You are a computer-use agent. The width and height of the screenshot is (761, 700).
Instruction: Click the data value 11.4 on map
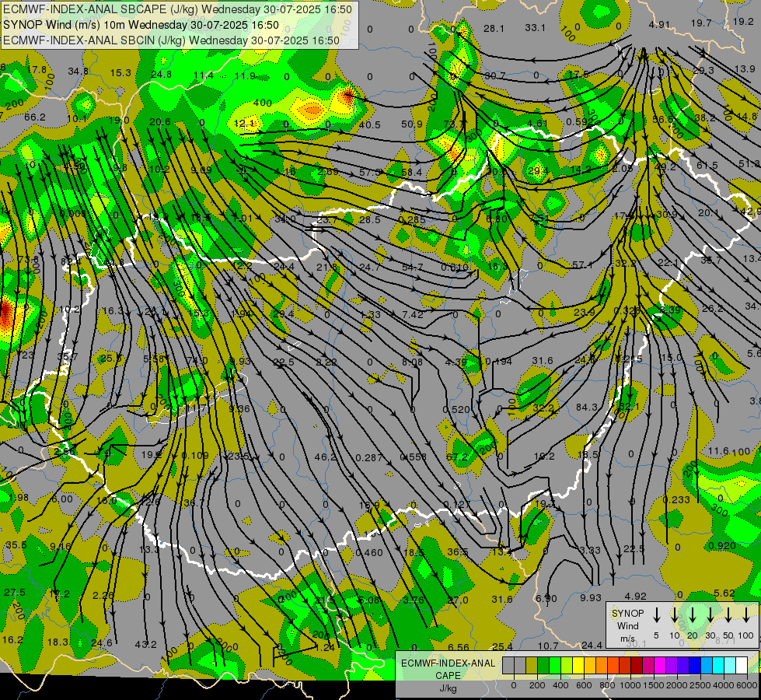click(204, 75)
